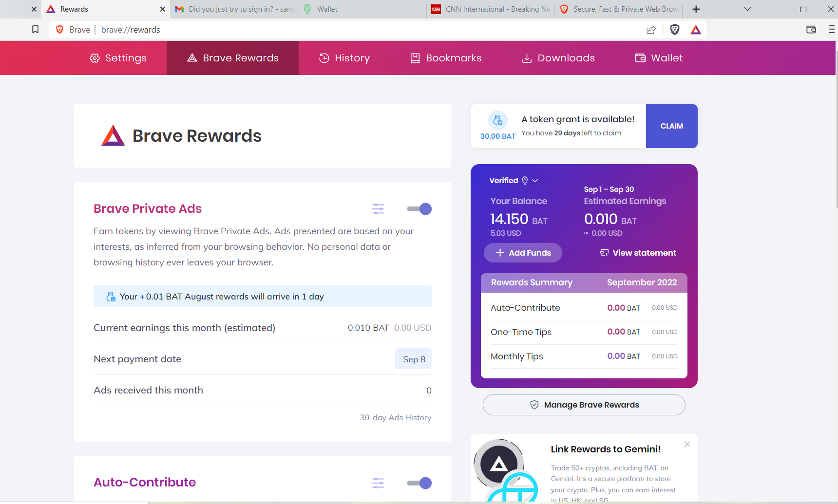838x504 pixels.
Task: Open the browser sidebar wallet icon
Action: click(811, 30)
